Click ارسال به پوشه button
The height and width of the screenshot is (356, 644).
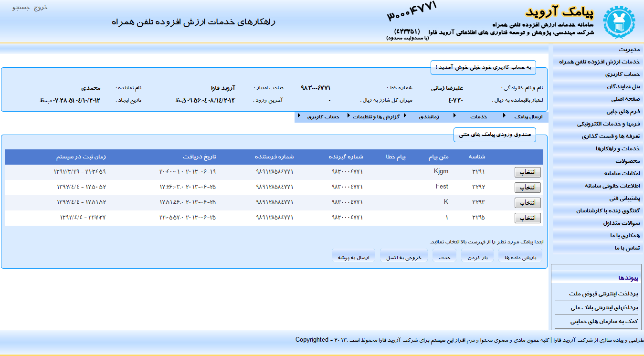353,255
